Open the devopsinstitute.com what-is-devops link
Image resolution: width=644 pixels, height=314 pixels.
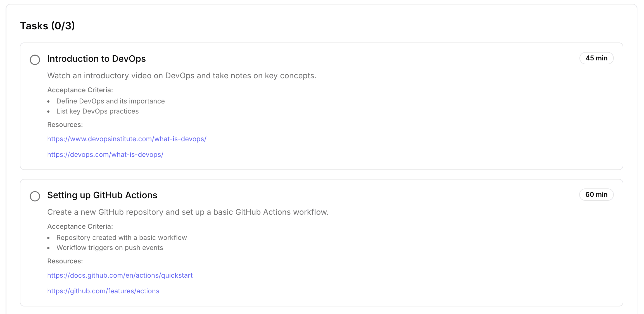coord(127,139)
